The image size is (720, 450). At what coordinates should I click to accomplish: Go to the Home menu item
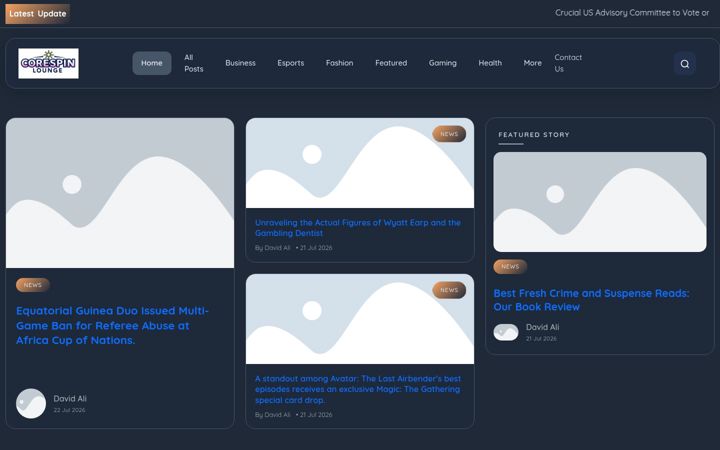(152, 63)
